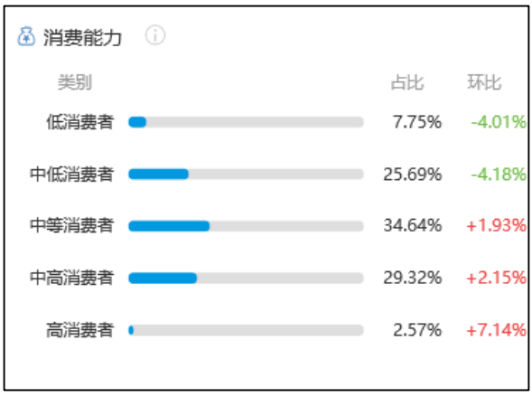The height and width of the screenshot is (397, 532).
Task: Click the 低消费者 progress bar
Action: pos(246,122)
